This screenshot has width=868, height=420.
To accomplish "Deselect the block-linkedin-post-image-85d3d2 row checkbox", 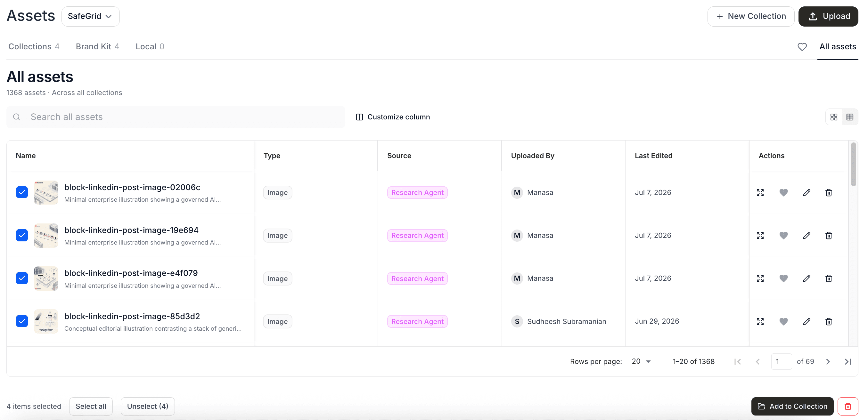I will click(22, 321).
